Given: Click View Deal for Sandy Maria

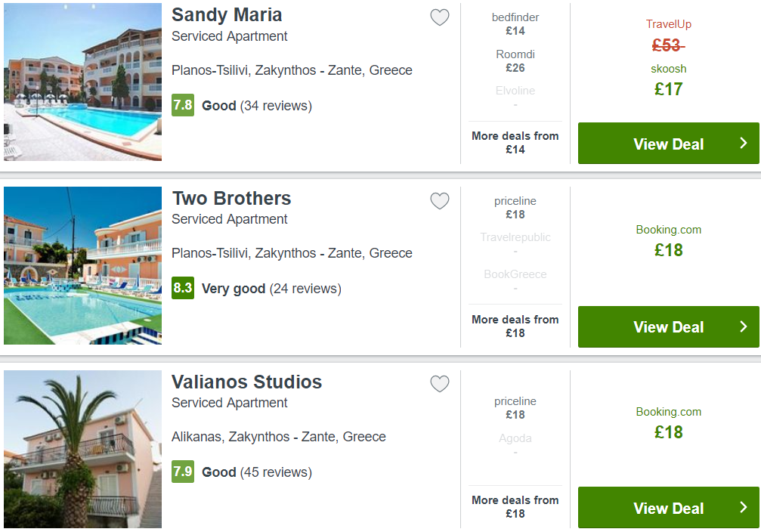Looking at the screenshot, I should point(668,143).
